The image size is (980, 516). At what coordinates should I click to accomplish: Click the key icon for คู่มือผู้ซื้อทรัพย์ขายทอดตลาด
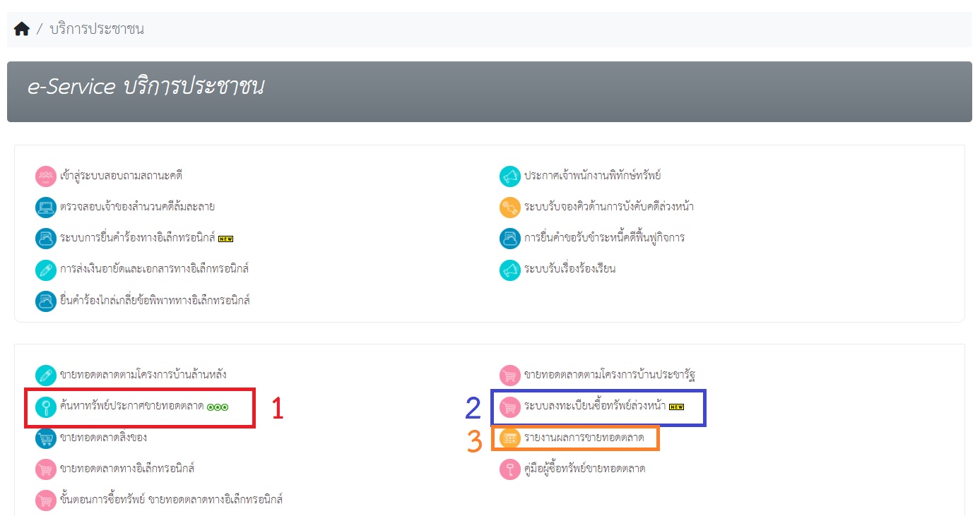click(x=509, y=469)
